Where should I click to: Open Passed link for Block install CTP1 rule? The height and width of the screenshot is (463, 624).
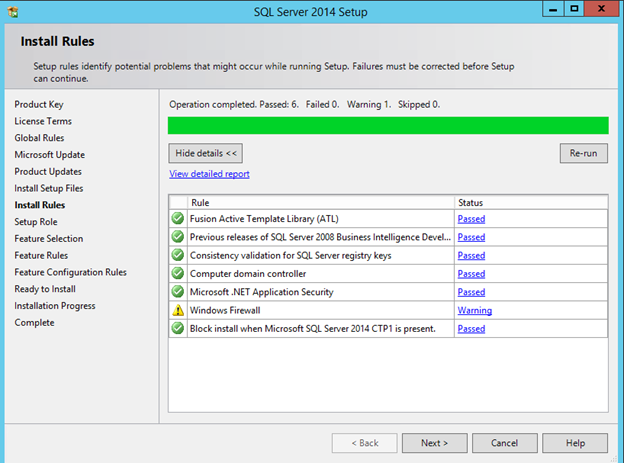click(471, 329)
